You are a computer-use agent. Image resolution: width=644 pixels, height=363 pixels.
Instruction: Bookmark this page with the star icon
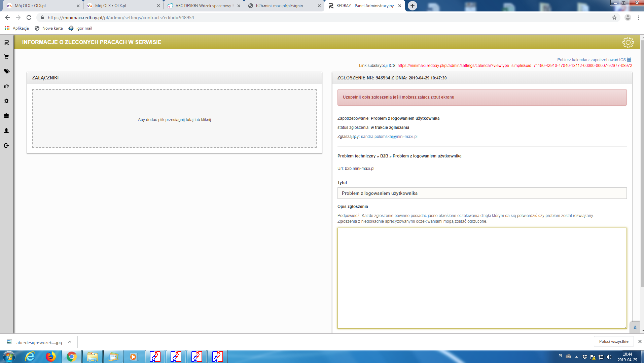614,17
